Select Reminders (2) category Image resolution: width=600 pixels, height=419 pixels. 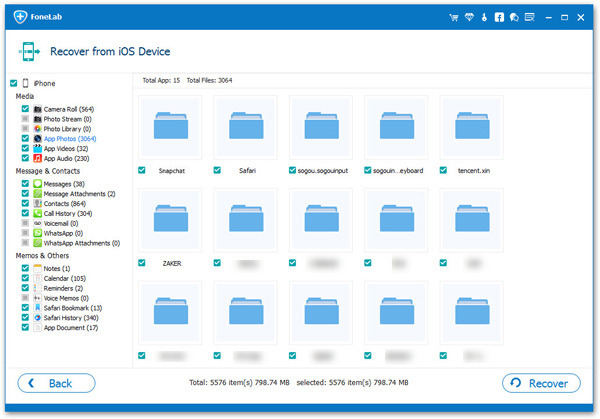63,288
